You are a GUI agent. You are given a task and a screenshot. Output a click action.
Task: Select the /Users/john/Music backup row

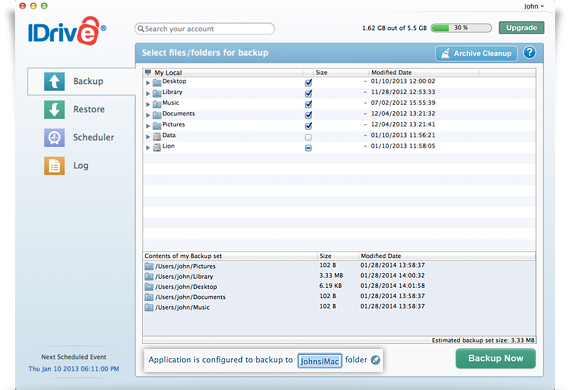click(339, 307)
